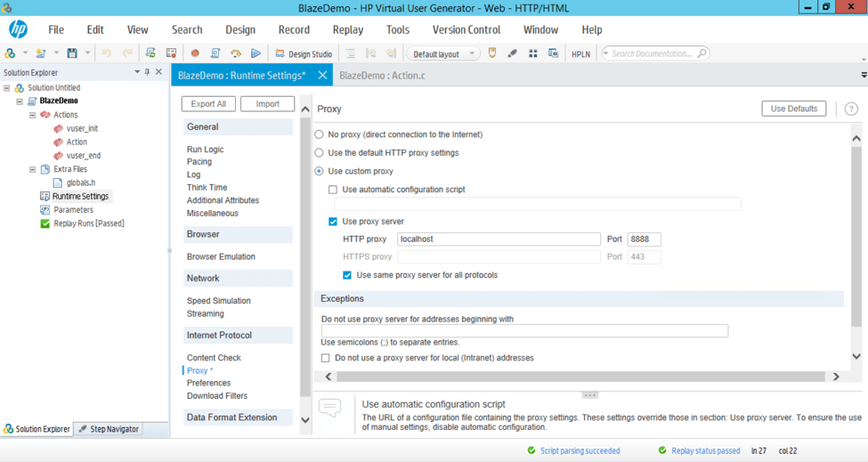Click the toolbar icon with the red badge

coord(172,53)
